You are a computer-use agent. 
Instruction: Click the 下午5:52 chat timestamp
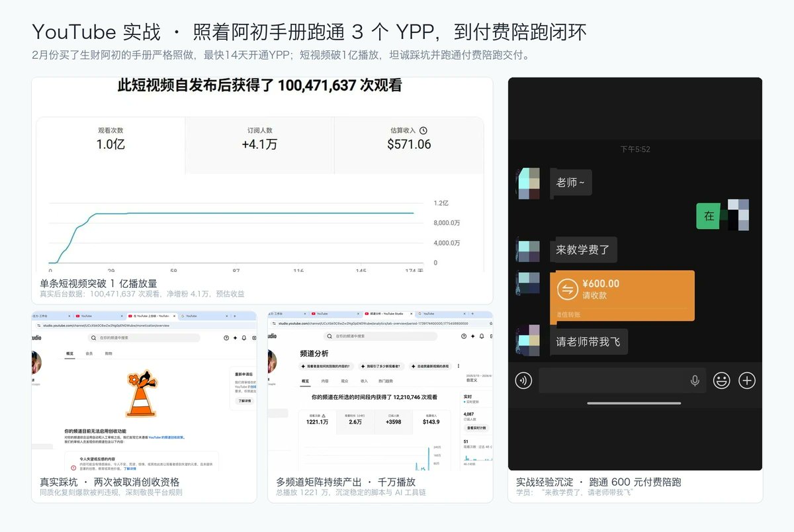635,149
